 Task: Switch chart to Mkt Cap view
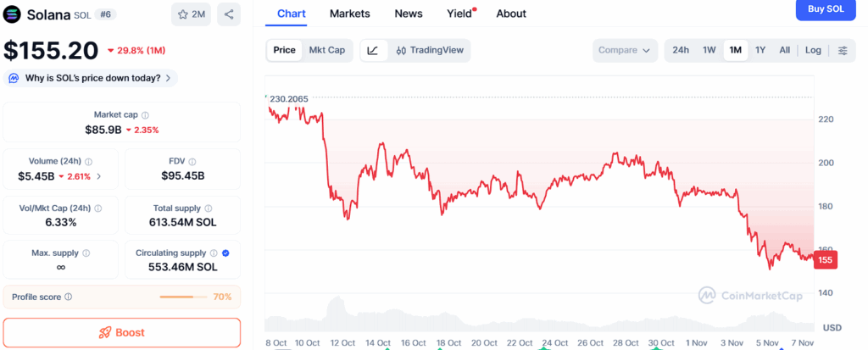coord(326,50)
